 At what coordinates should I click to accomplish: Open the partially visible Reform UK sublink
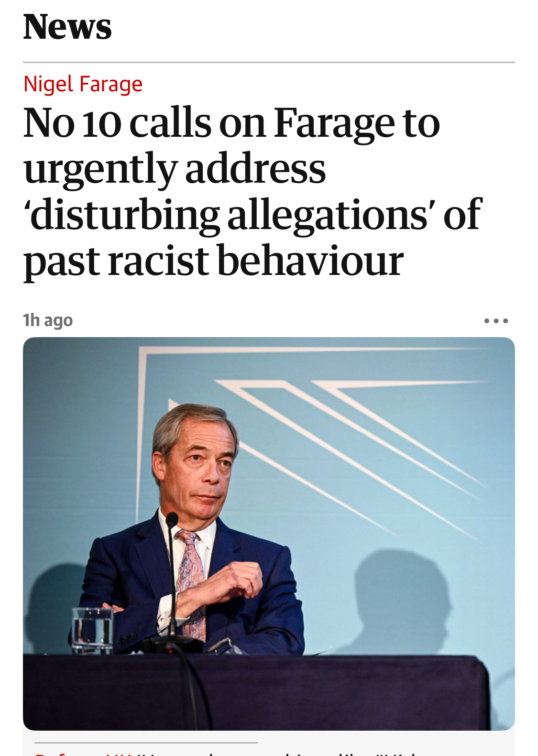pos(225,753)
